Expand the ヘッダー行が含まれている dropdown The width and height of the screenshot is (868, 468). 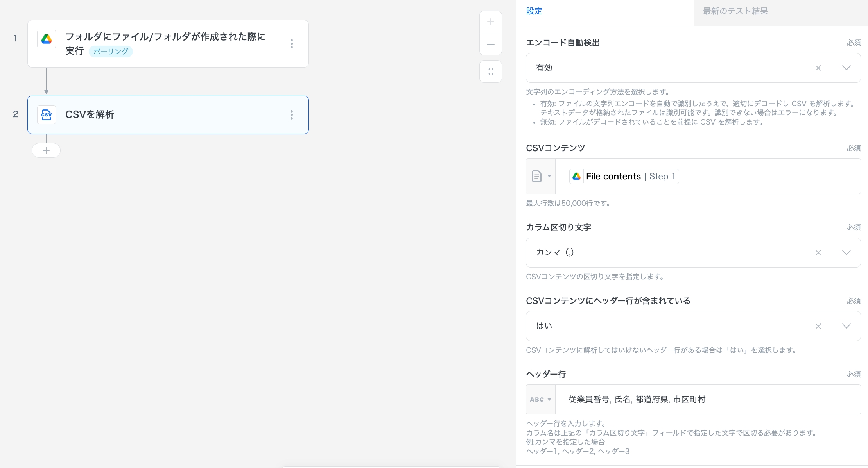click(846, 326)
